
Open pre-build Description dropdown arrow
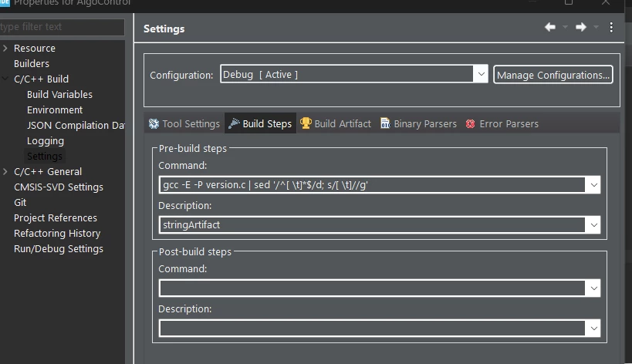[593, 224]
